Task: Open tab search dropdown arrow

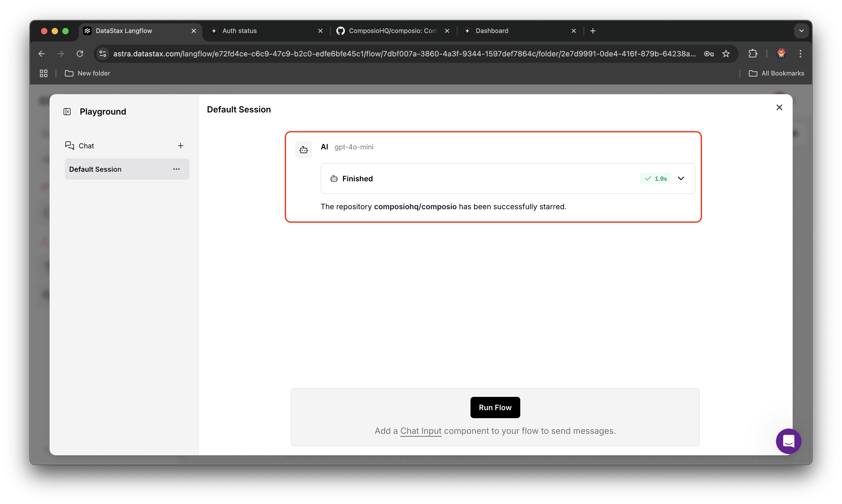Action: [801, 31]
